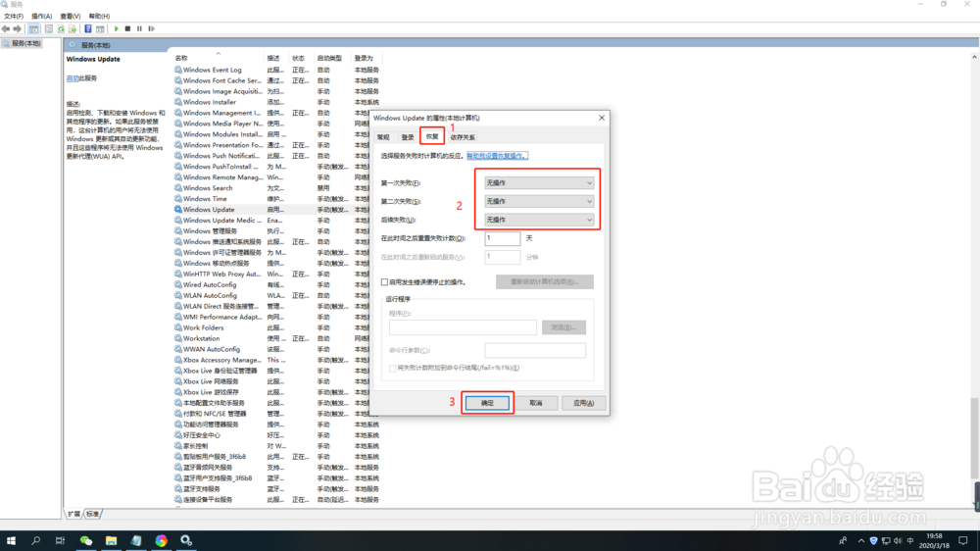Toggle the action pane toolbar icon
Screen dimensions: 980x551
(100, 28)
